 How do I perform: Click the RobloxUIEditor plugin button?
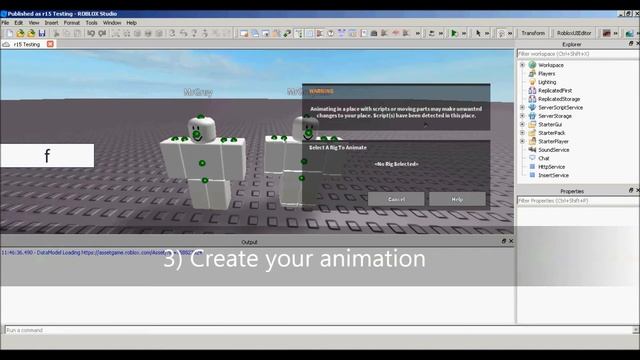coord(574,33)
